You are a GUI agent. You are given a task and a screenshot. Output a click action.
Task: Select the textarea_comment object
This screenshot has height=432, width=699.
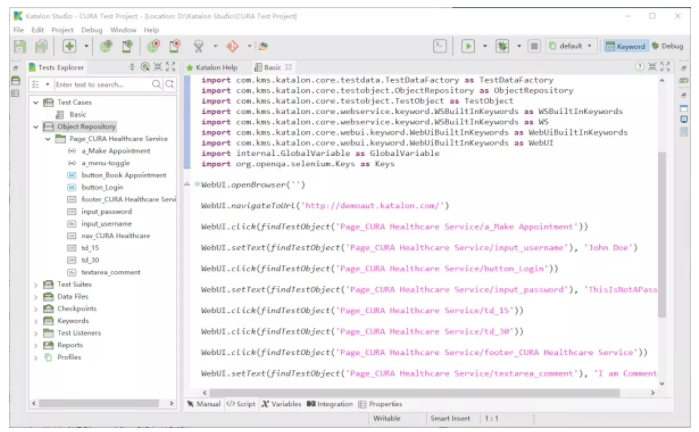pyautogui.click(x=111, y=272)
